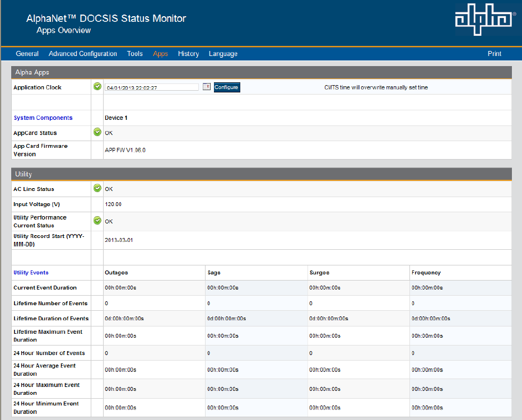This screenshot has width=522, height=420.
Task: Click Frequency 24 Hour Minimum Event Duration value
Action: pyautogui.click(x=427, y=408)
